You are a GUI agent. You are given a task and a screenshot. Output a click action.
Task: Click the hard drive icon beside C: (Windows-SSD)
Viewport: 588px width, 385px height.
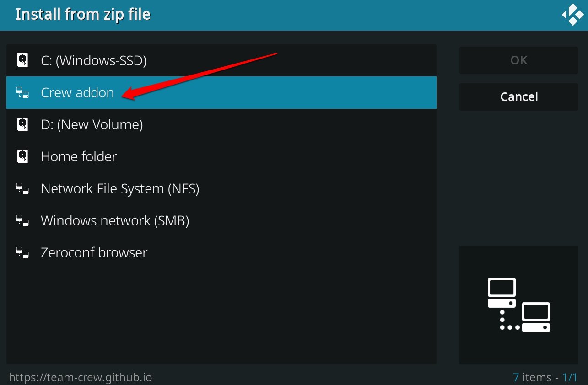coord(22,60)
